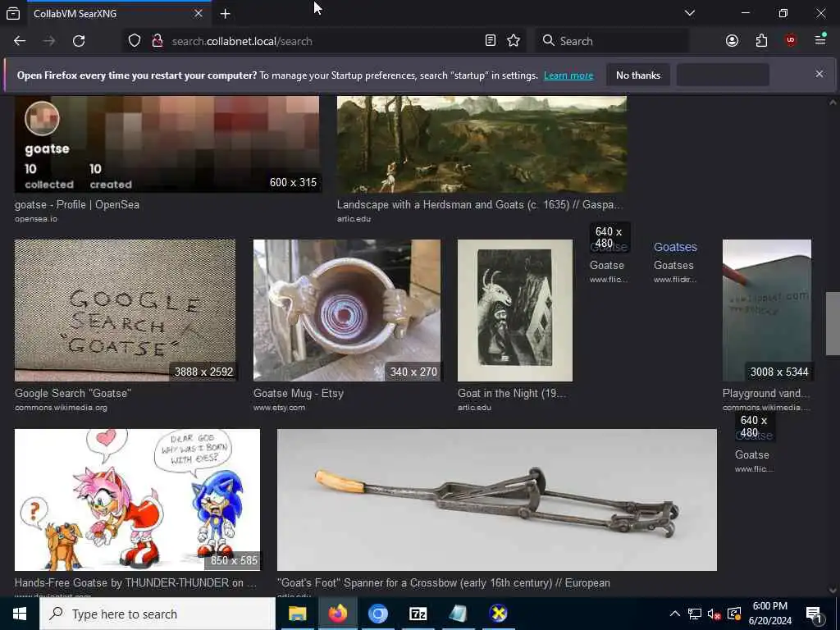The width and height of the screenshot is (840, 630).
Task: Open the Etsy mug thumbnail
Action: coord(347,310)
